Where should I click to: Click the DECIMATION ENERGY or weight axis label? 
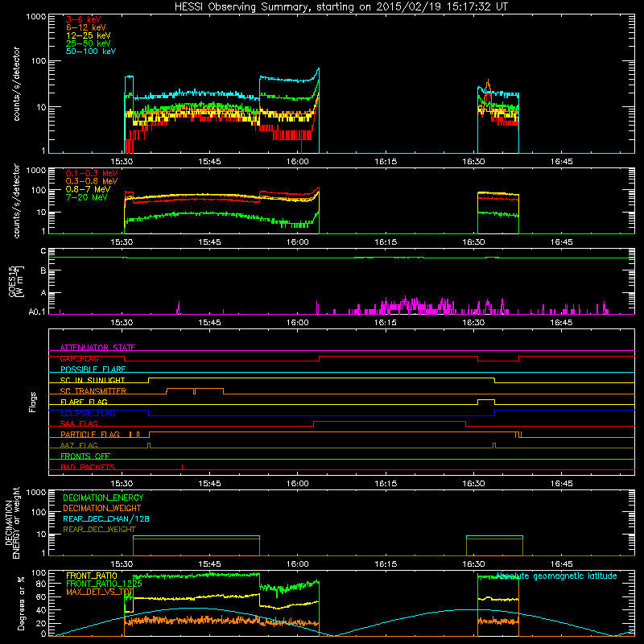12,522
